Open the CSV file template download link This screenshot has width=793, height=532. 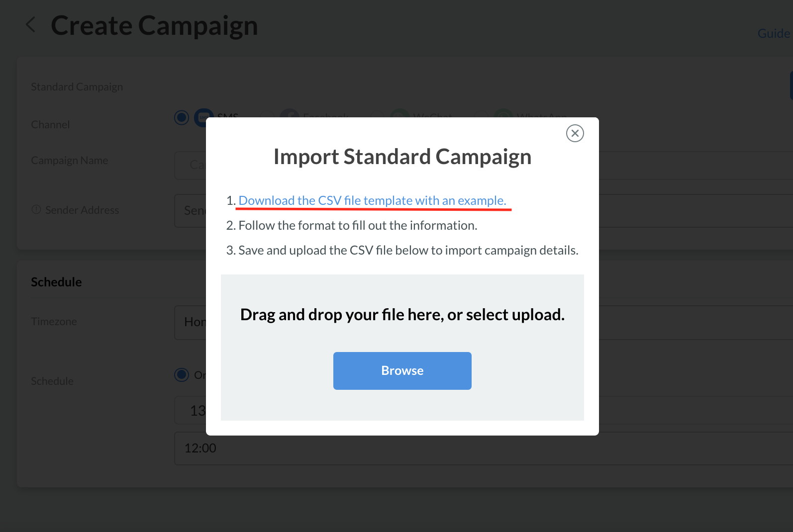[372, 200]
